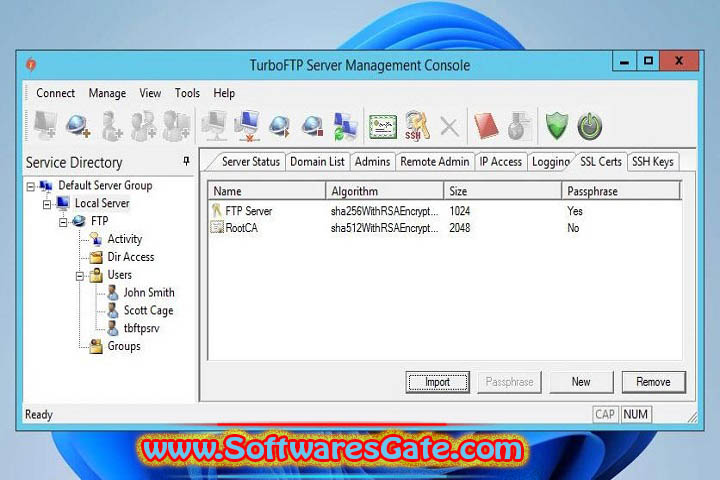Click the grayed add single user icon
Viewport: 720px width, 480px height.
click(x=111, y=125)
